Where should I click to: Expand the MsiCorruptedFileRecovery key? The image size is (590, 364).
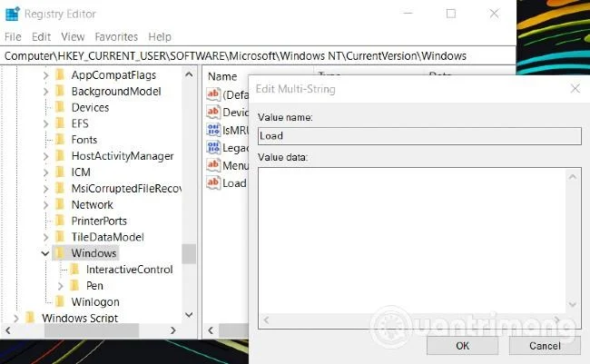click(x=45, y=189)
